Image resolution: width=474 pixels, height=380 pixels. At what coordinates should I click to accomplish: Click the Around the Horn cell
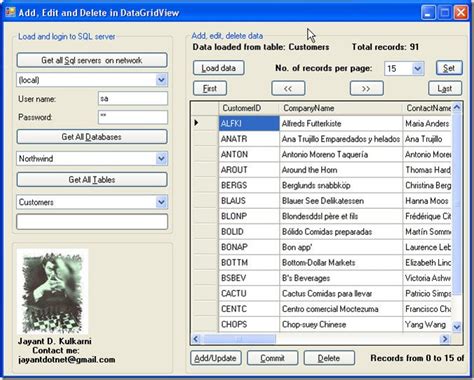coord(341,170)
